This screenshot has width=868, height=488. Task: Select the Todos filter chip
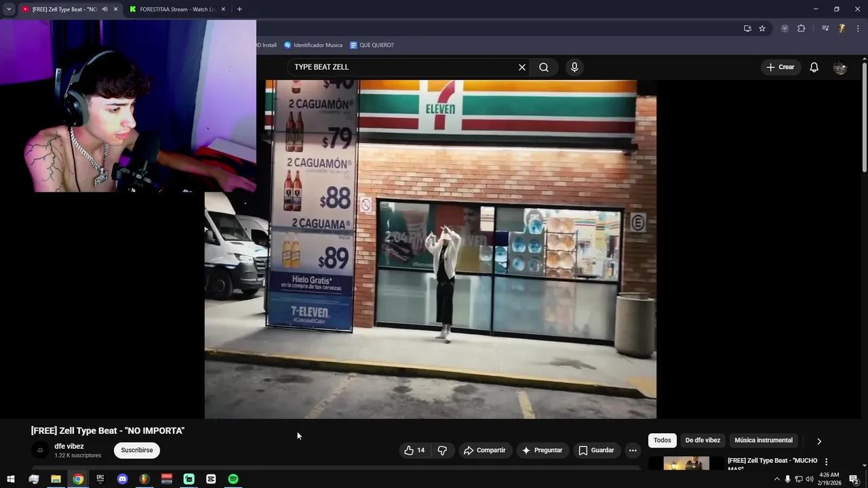tap(663, 440)
